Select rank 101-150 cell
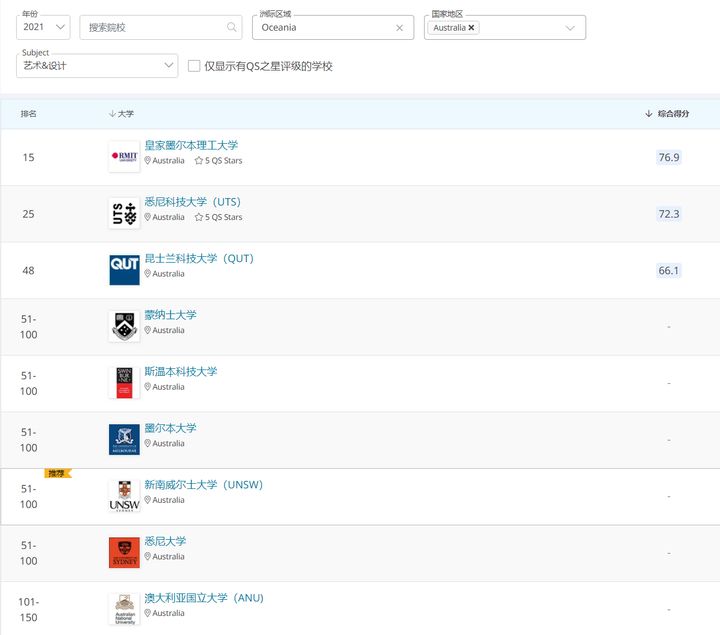This screenshot has width=720, height=635. [x=28, y=610]
